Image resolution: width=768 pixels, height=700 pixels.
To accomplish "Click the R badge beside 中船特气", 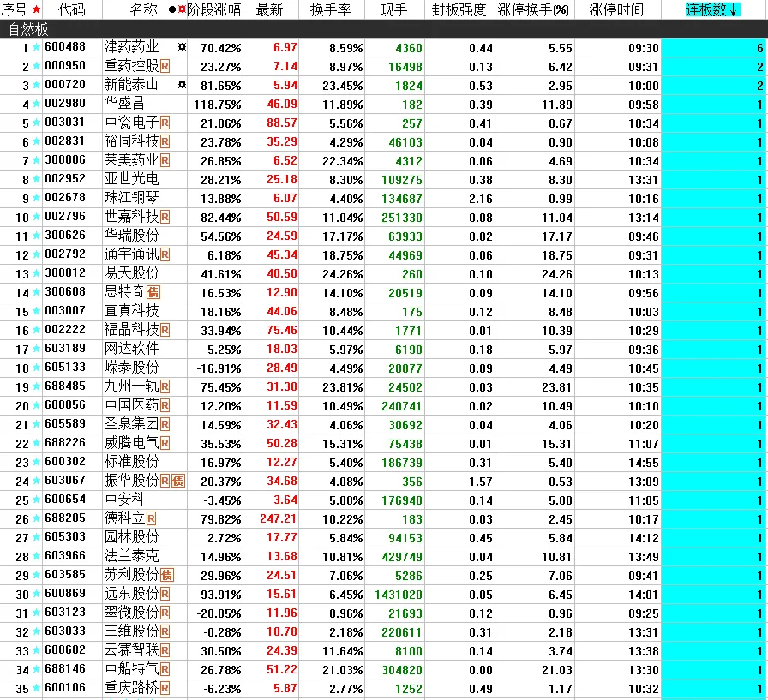I will [x=165, y=669].
